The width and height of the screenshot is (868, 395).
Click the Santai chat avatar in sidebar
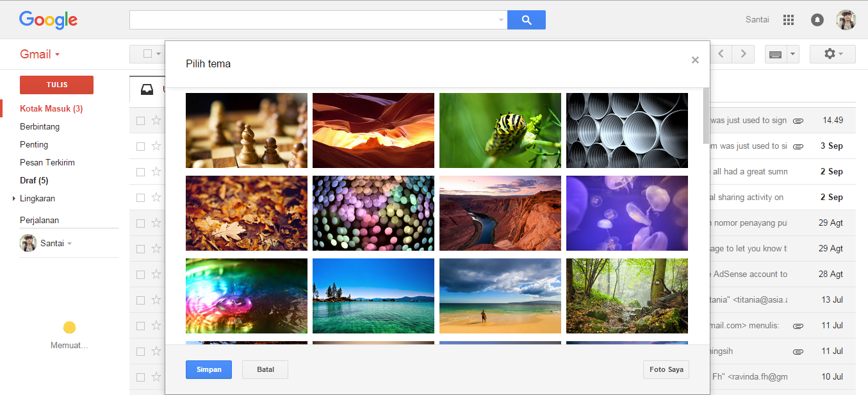pyautogui.click(x=28, y=243)
